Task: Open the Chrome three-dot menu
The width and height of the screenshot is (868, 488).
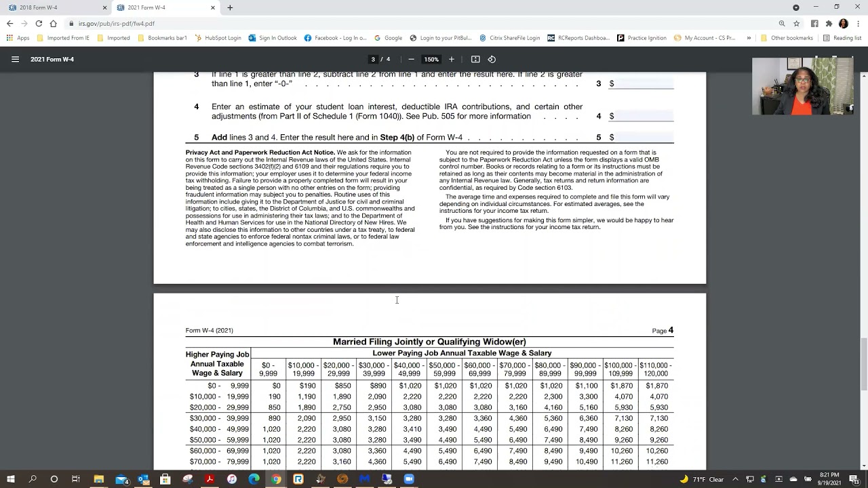Action: pyautogui.click(x=858, y=23)
